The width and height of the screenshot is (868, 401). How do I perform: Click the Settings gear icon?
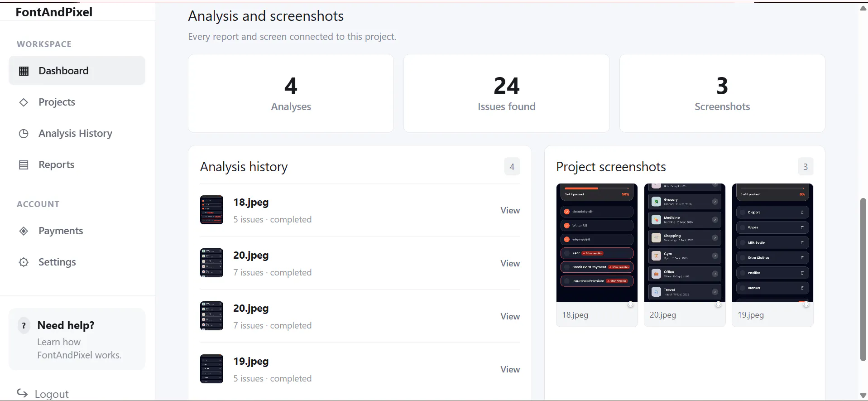click(x=24, y=262)
